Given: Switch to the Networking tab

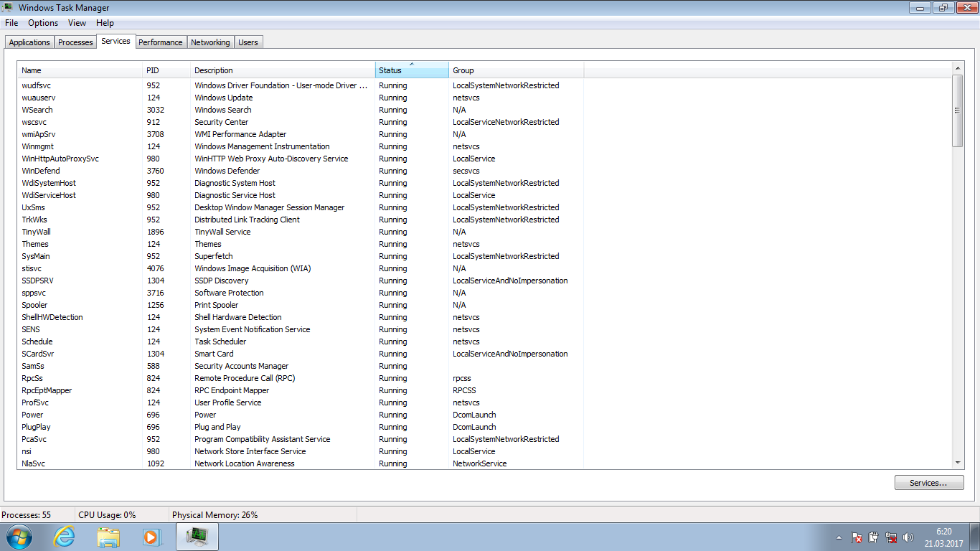Looking at the screenshot, I should pos(210,42).
